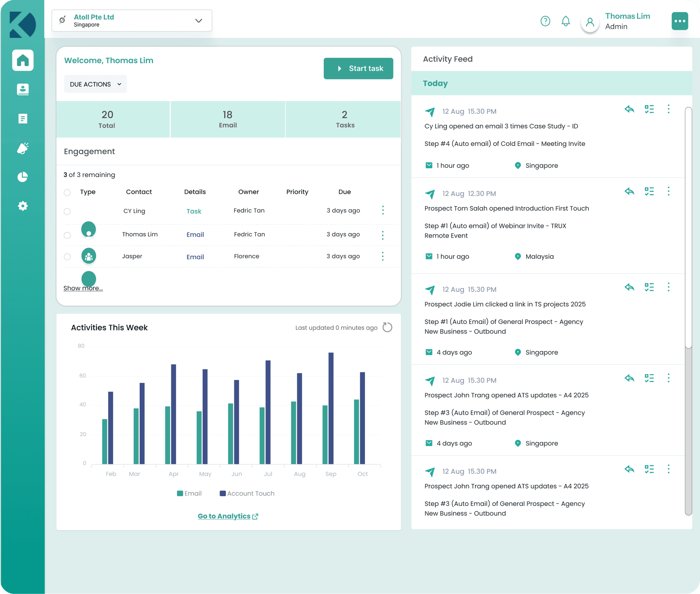Open the DUE ACTIONS dropdown
This screenshot has height=594, width=700.
pyautogui.click(x=95, y=84)
